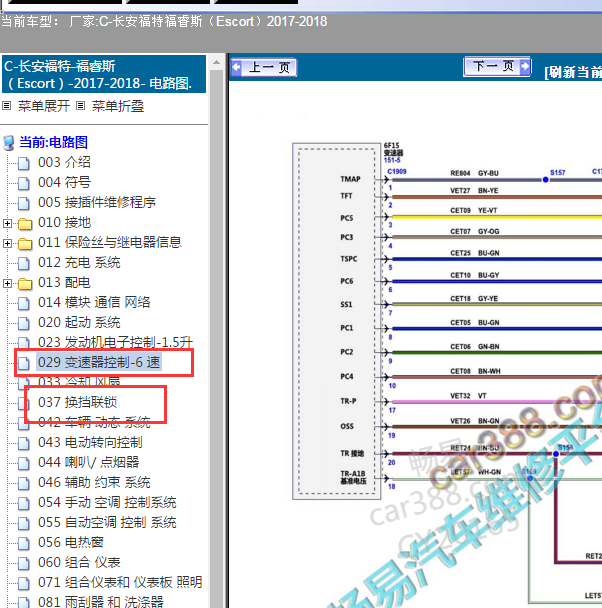Viewport: 602px width, 608px height.
Task: Select 013 配电 tree item
Action: point(64,283)
